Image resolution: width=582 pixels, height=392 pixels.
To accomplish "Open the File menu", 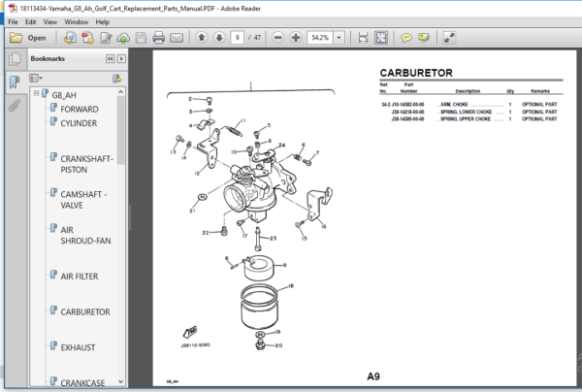I will click(13, 22).
